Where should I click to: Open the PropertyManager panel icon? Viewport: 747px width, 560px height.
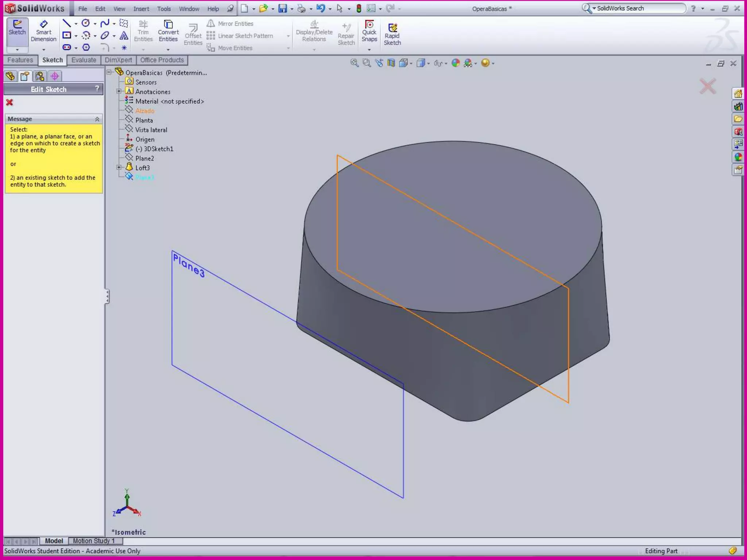click(25, 76)
